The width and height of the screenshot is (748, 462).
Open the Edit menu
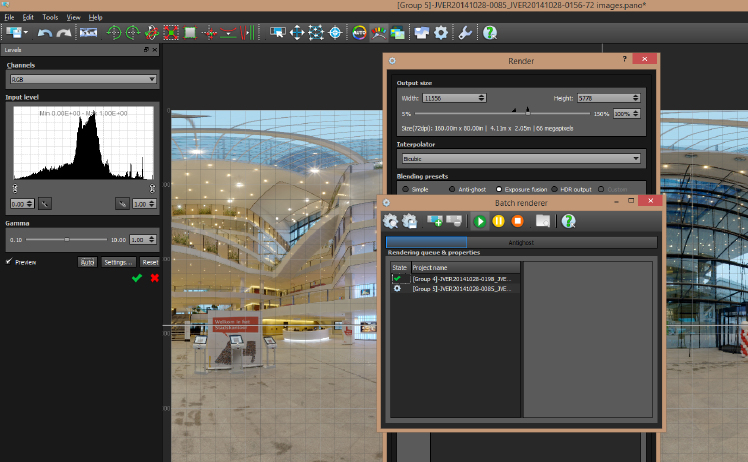28,17
